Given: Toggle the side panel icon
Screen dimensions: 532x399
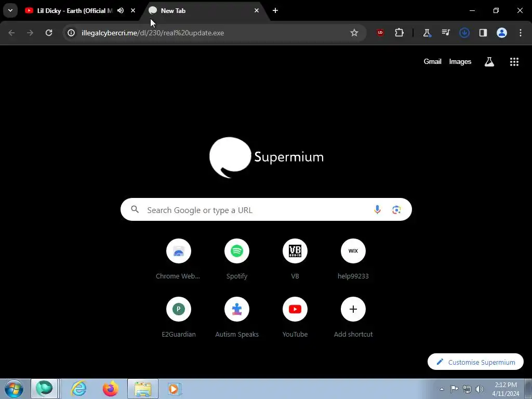Looking at the screenshot, I should (x=483, y=33).
